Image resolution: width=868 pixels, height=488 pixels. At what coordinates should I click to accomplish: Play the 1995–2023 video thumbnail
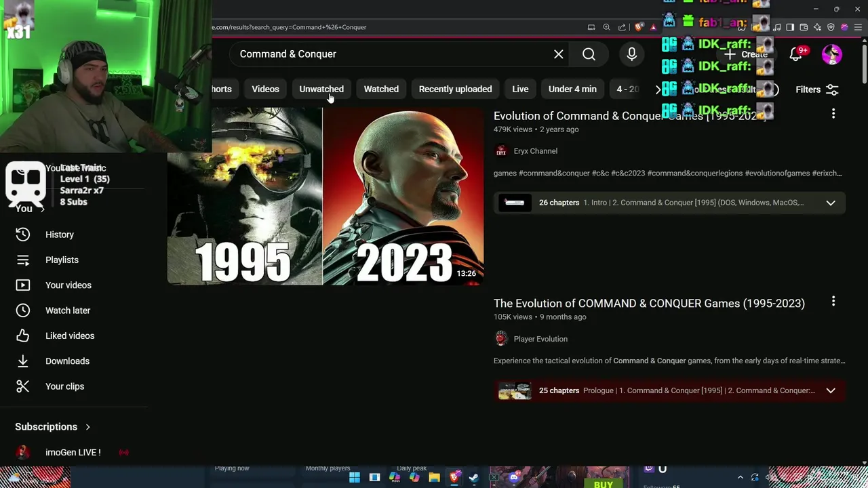coord(325,197)
